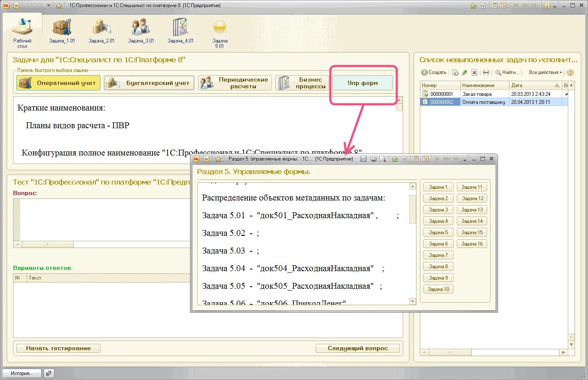Open the Задача_1.01 section

62,31
